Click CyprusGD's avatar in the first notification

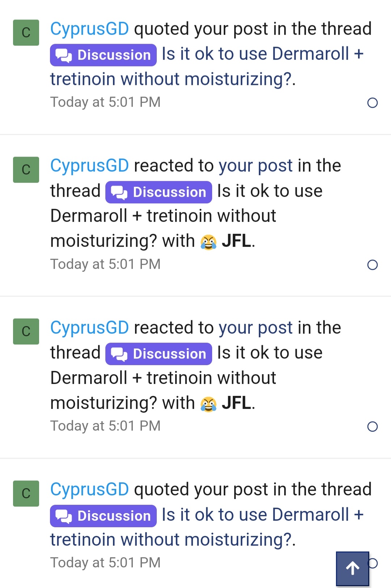[x=26, y=33]
